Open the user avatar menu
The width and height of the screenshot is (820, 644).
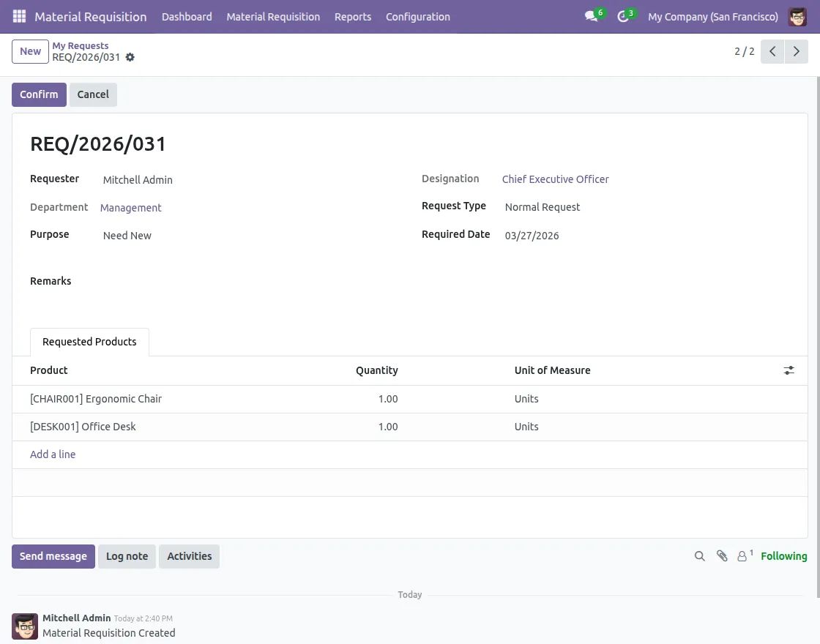point(797,16)
